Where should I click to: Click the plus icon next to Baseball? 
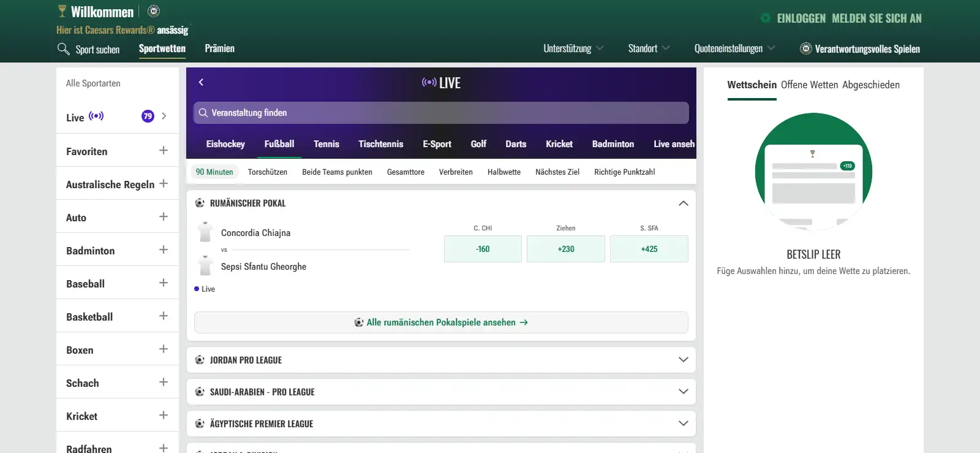164,283
